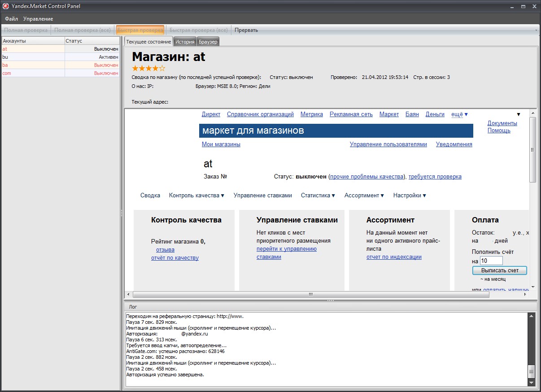Click Быстрая проверка (все) toolbar button

point(199,30)
